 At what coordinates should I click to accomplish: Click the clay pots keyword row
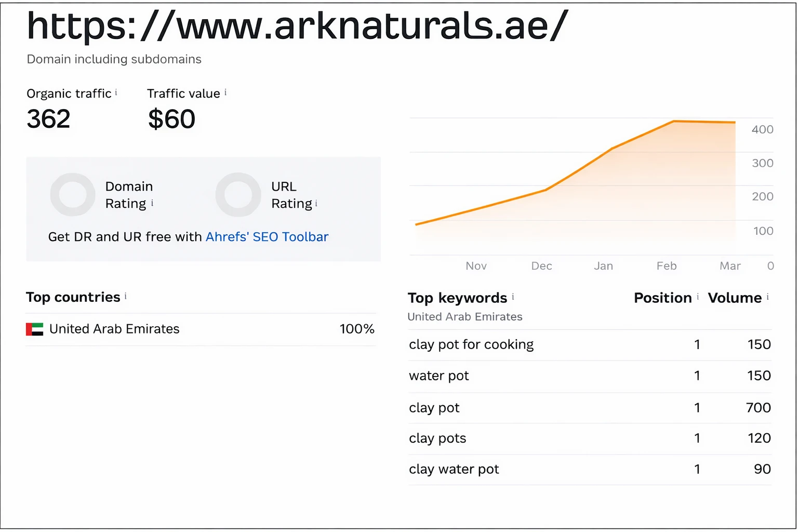pyautogui.click(x=437, y=438)
